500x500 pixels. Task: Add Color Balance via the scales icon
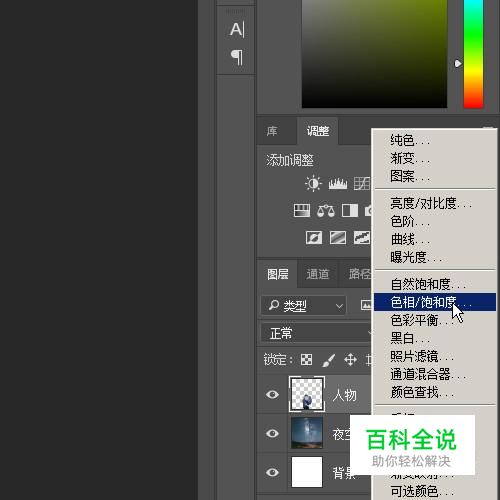(x=326, y=211)
